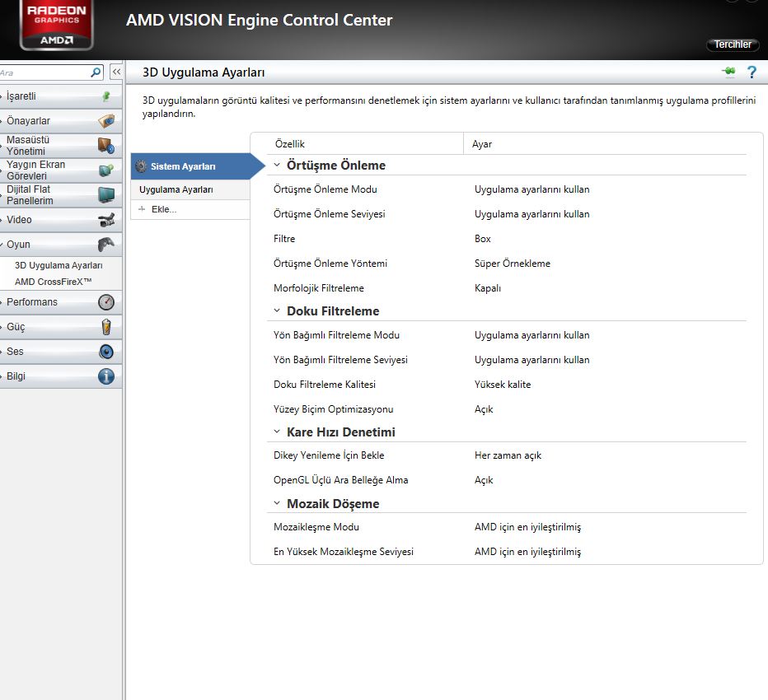Screen dimensions: 768x700
Task: Change Doku Filtreleme Kalitesi value Yüksek kalite
Action: tap(503, 385)
